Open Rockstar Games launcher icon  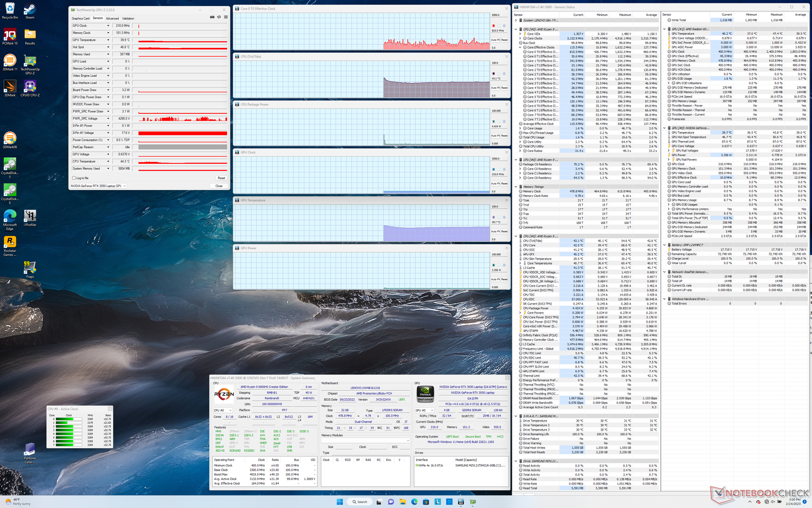(10, 246)
